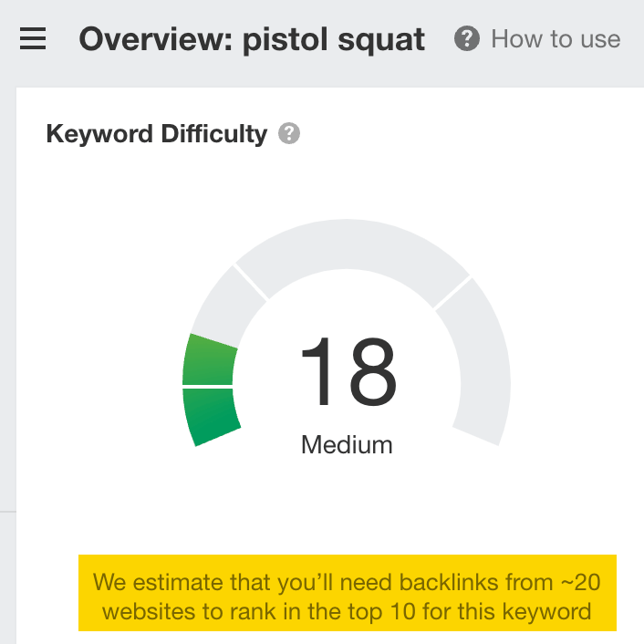Select the pistol squat keyword in the title

pyautogui.click(x=334, y=40)
